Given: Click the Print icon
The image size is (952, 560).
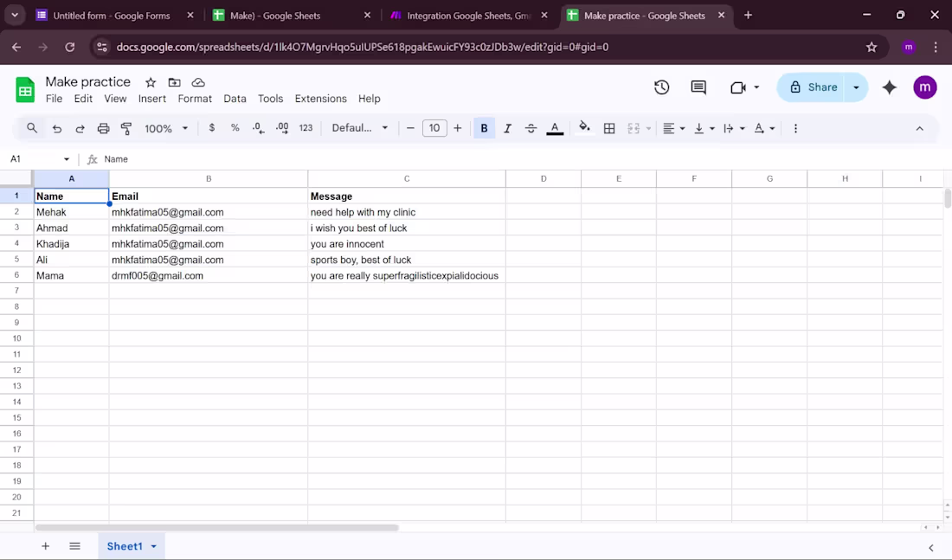Looking at the screenshot, I should click(103, 128).
